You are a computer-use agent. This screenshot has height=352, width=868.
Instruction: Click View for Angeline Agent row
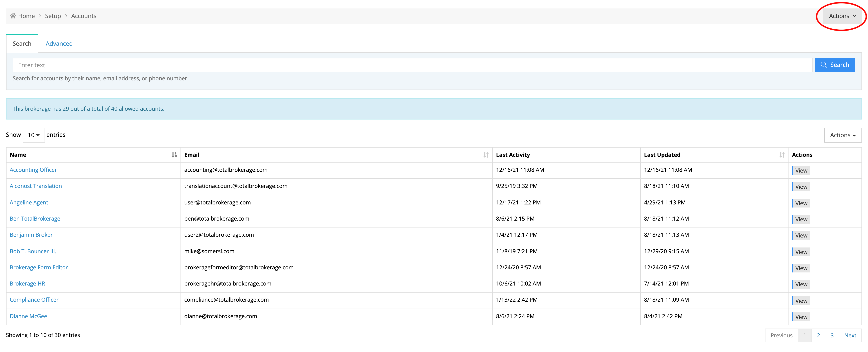pos(801,203)
